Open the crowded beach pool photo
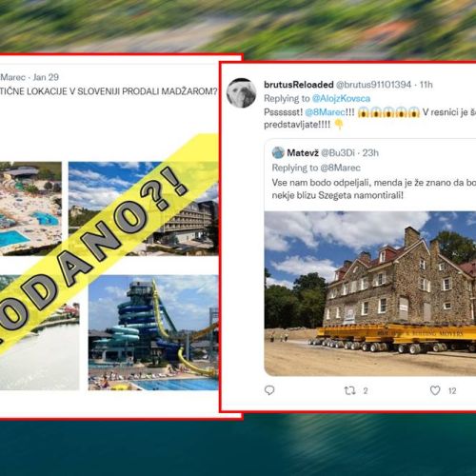476x476 pixels. (x=30, y=208)
